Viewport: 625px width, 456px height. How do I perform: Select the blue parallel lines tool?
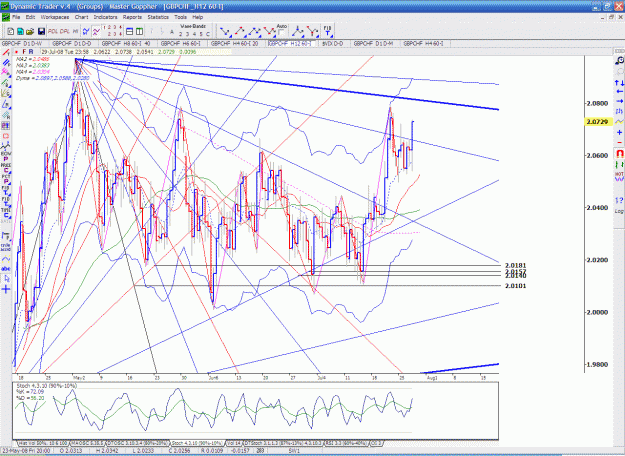tap(6, 63)
